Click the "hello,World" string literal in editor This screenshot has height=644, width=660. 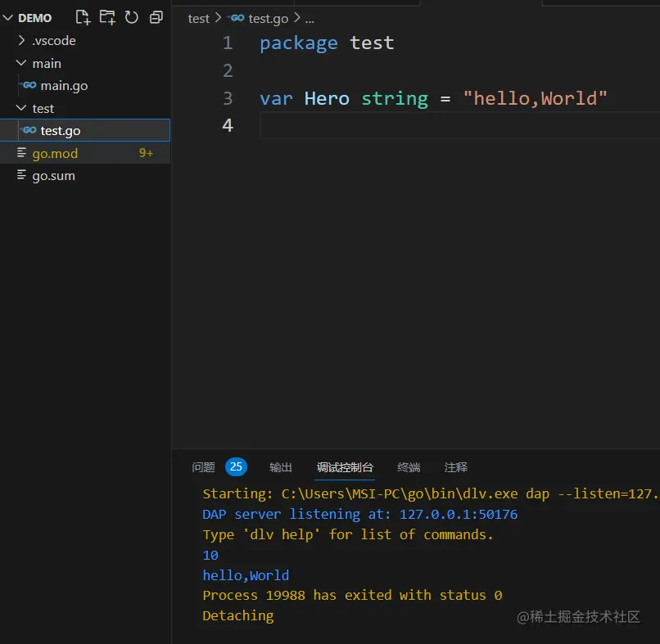coord(535,98)
